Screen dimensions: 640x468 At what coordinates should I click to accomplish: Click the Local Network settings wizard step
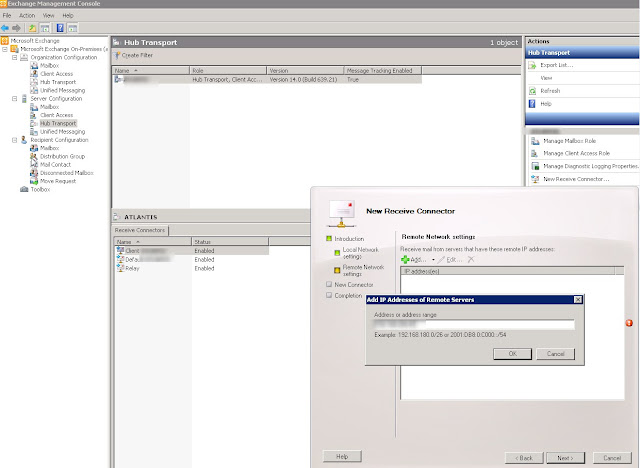coord(360,253)
